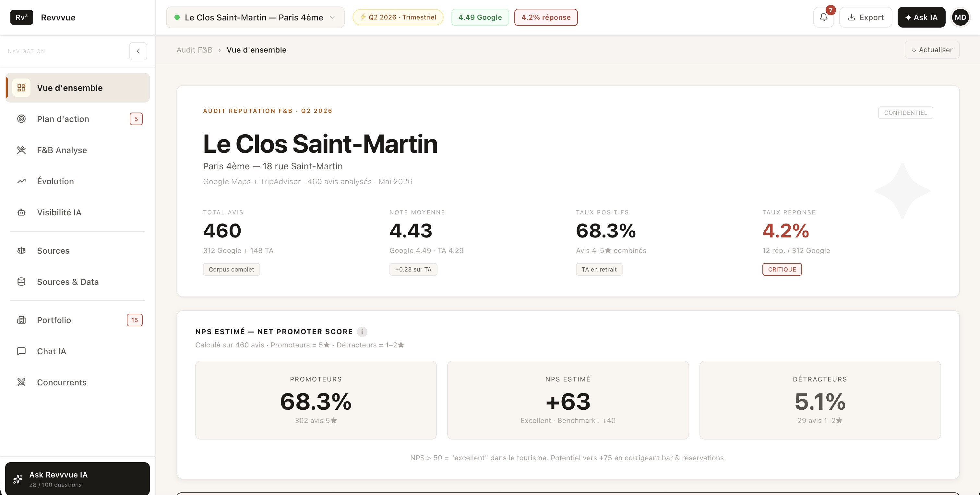The image size is (980, 495).
Task: Click the NPS estimé +63 card
Action: pyautogui.click(x=568, y=400)
